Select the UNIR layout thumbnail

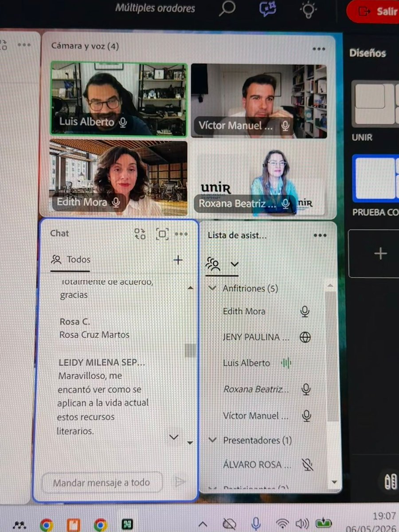[x=375, y=104]
